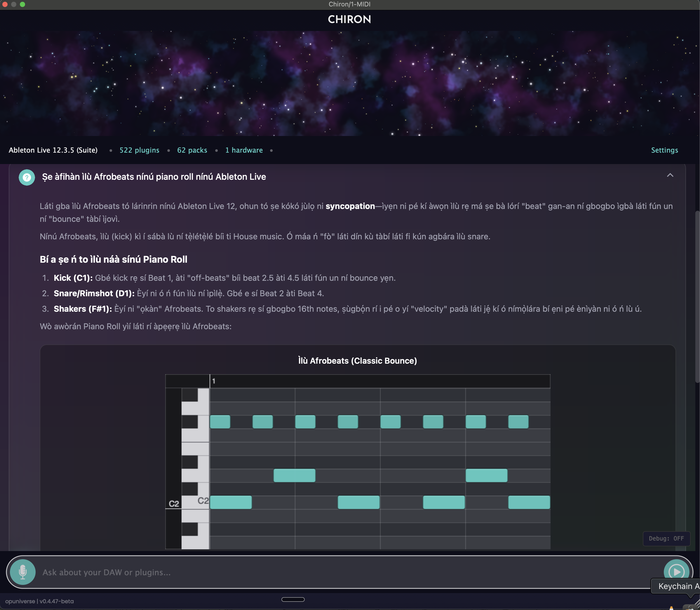
Task: Click the microphone voice input icon
Action: pos(22,572)
